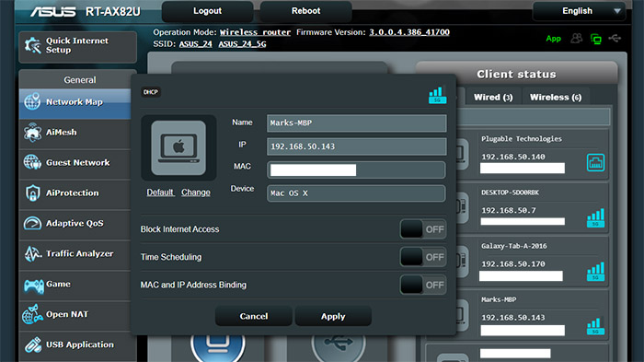Click the ASUS_24 SSID link
Image resolution: width=644 pixels, height=362 pixels.
(x=195, y=44)
